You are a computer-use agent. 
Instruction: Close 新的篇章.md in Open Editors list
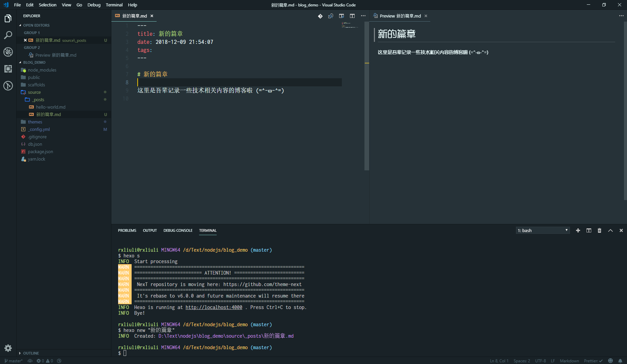[25, 40]
